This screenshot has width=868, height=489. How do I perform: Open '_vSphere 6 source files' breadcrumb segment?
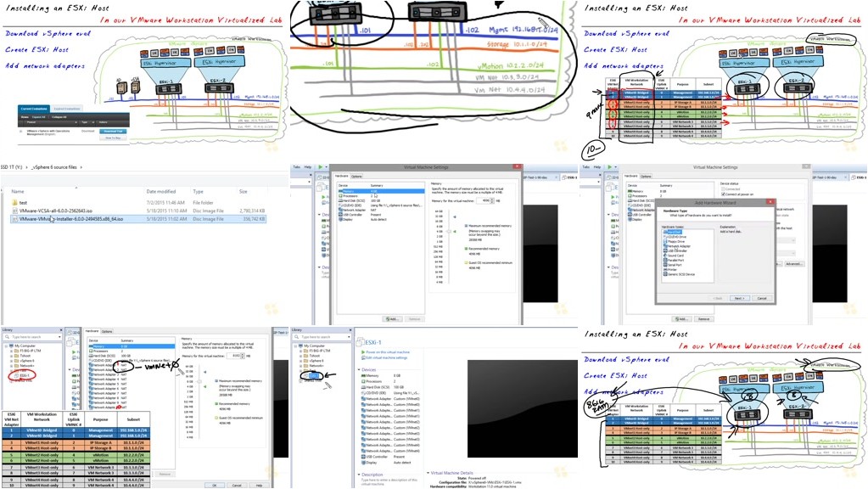(x=54, y=166)
